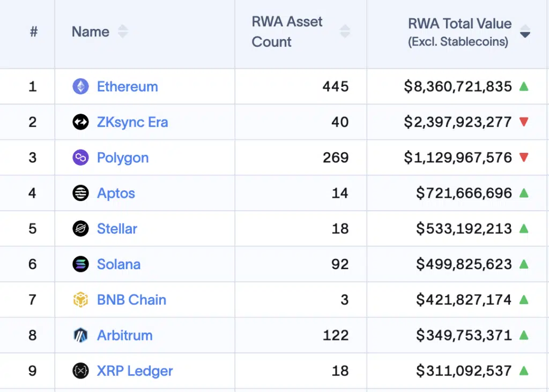Click the Stellar logo icon

tap(80, 228)
